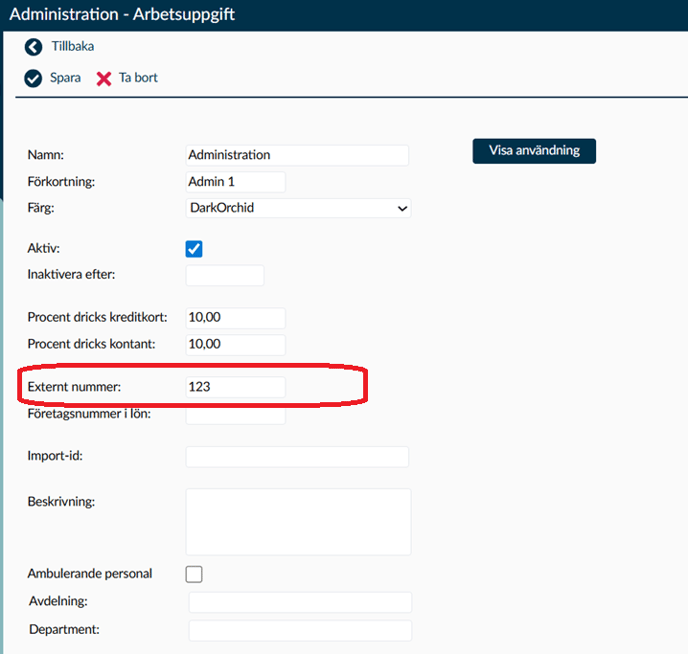Click the Beskrivning text area
This screenshot has height=654, width=688.
pos(298,521)
